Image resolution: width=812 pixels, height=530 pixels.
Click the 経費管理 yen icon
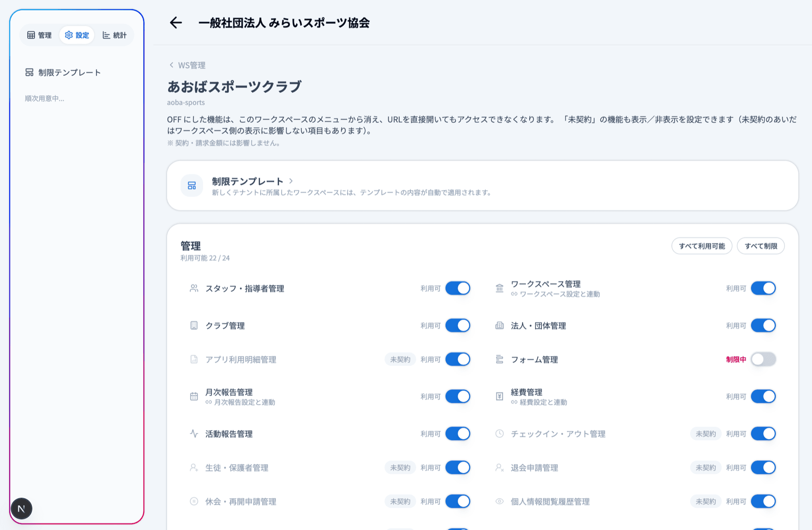[499, 397]
